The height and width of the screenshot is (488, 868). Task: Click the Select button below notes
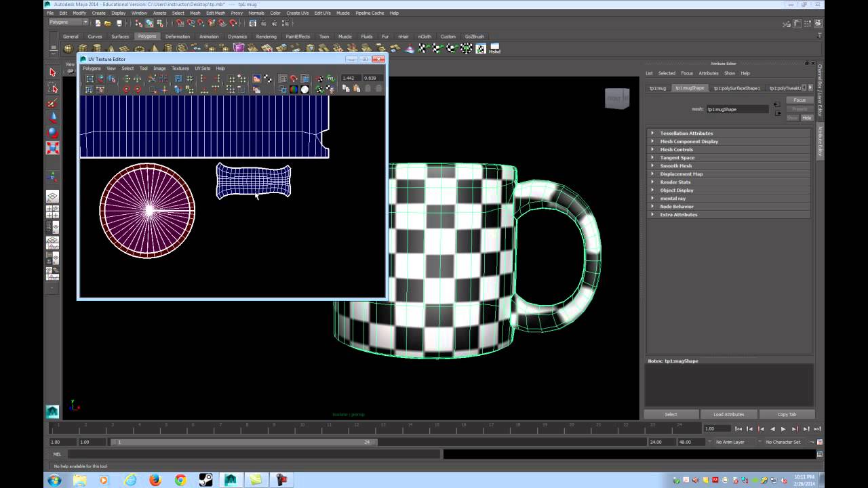(671, 414)
